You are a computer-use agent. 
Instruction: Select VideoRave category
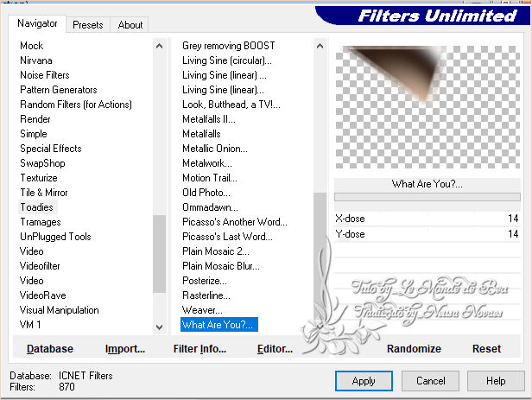(x=43, y=295)
